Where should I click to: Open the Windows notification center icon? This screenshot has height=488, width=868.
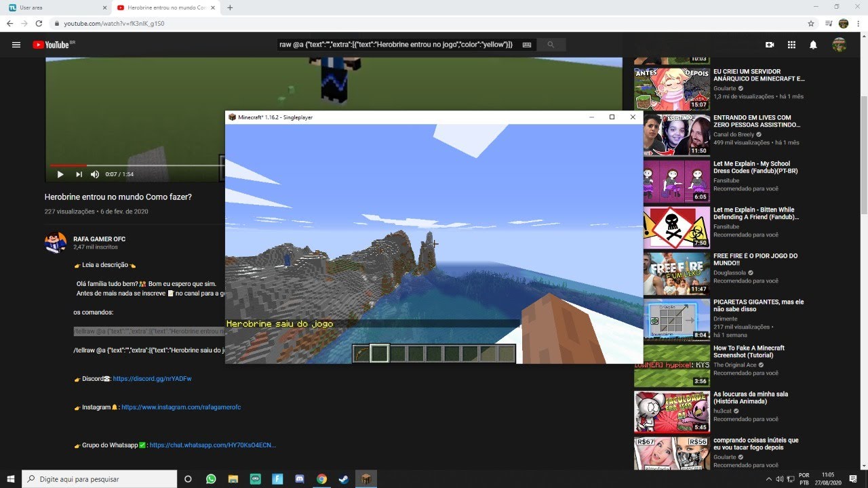pyautogui.click(x=853, y=479)
